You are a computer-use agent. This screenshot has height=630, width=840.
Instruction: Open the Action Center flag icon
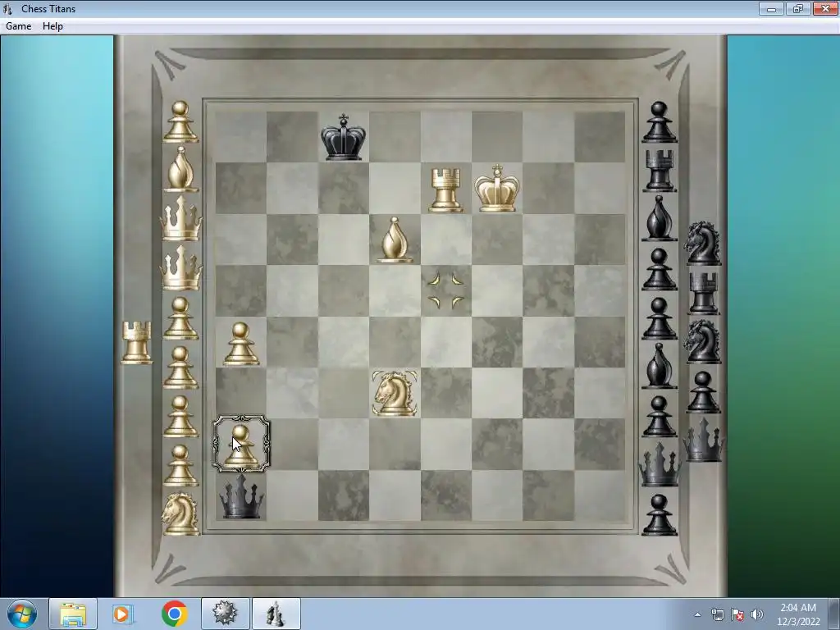(737, 614)
